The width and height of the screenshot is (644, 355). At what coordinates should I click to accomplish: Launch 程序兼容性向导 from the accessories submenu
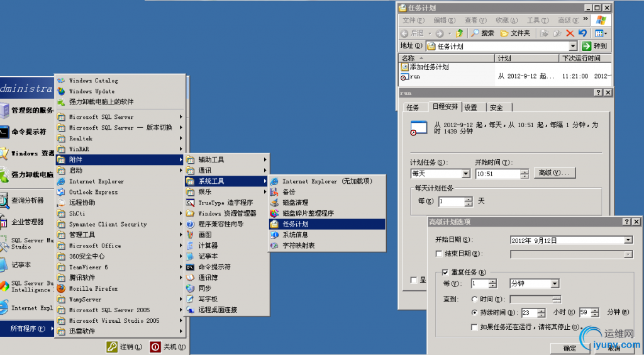tap(227, 224)
